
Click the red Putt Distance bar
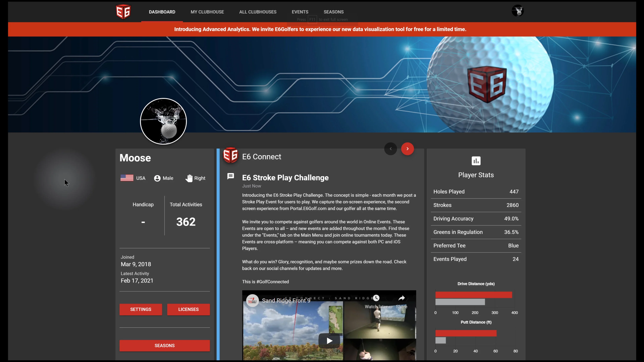[x=466, y=333]
